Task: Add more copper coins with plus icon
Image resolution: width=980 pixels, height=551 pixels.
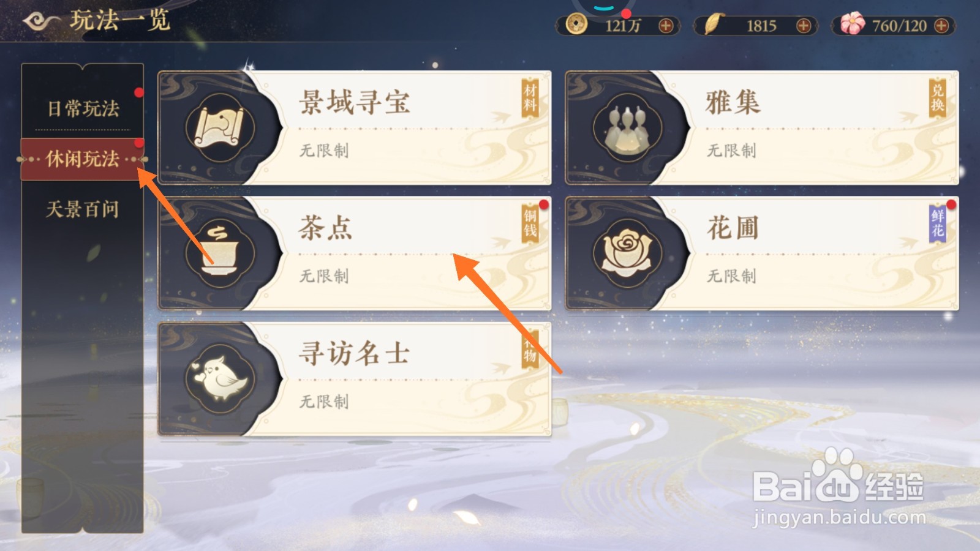Action: point(666,26)
